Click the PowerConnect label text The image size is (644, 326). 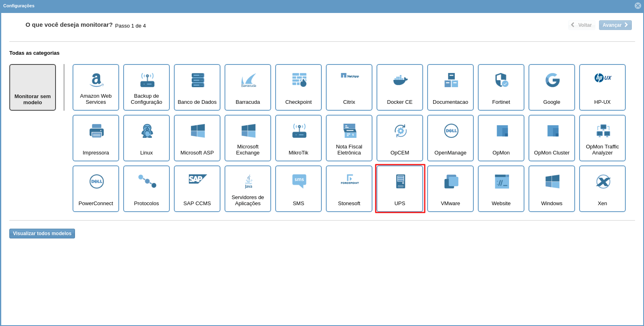coord(96,204)
